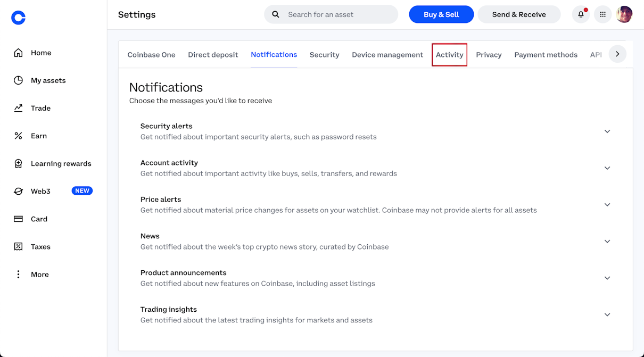
Task: Open the profile avatar menu
Action: point(624,14)
